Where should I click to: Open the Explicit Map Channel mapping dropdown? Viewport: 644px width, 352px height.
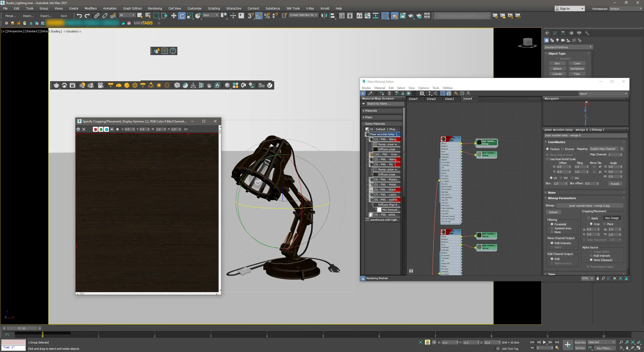tap(607, 149)
